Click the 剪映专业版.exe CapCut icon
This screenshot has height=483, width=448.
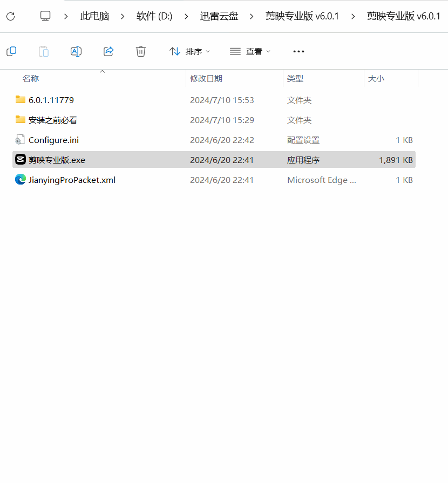pyautogui.click(x=21, y=159)
